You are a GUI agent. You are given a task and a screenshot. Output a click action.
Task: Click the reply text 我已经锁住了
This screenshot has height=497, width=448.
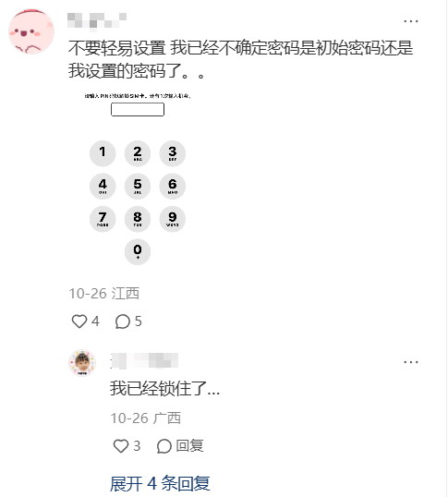(164, 388)
